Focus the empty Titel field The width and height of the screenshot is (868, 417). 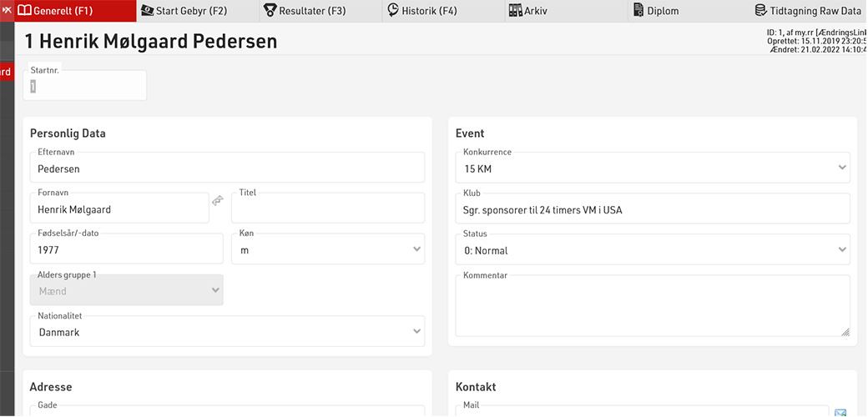pyautogui.click(x=327, y=209)
